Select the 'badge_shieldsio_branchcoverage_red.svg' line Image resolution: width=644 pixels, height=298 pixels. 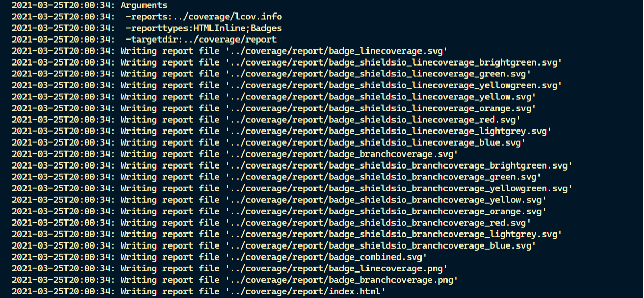click(271, 223)
